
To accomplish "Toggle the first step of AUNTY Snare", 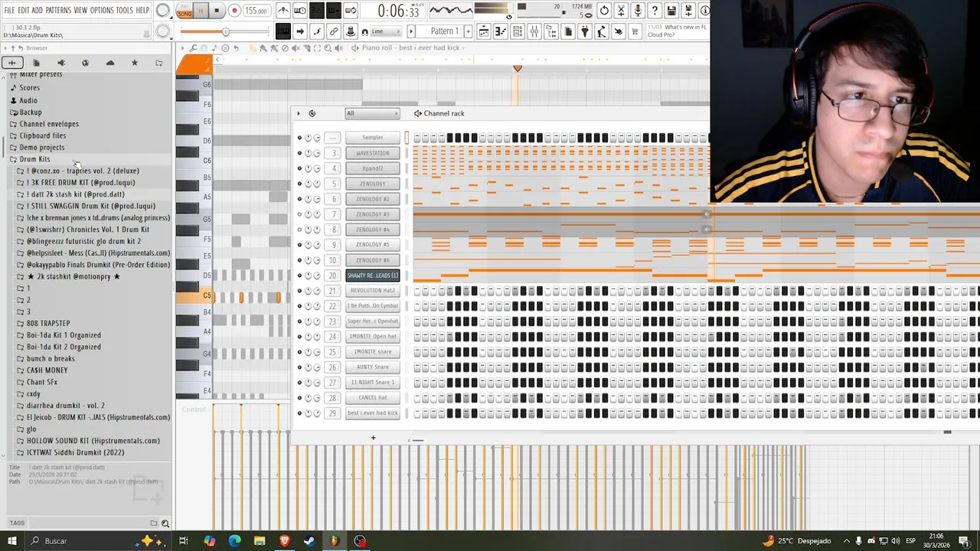I will pyautogui.click(x=417, y=367).
